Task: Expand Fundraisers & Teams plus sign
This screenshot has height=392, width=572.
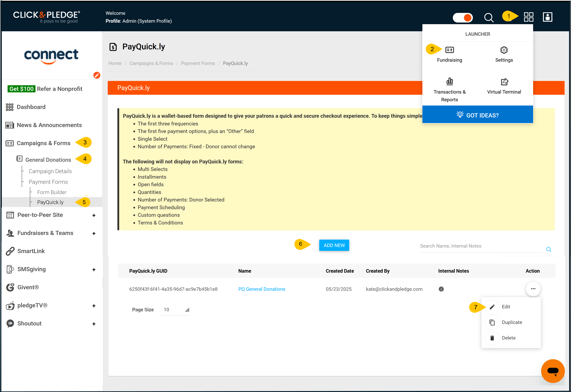Action: click(94, 234)
